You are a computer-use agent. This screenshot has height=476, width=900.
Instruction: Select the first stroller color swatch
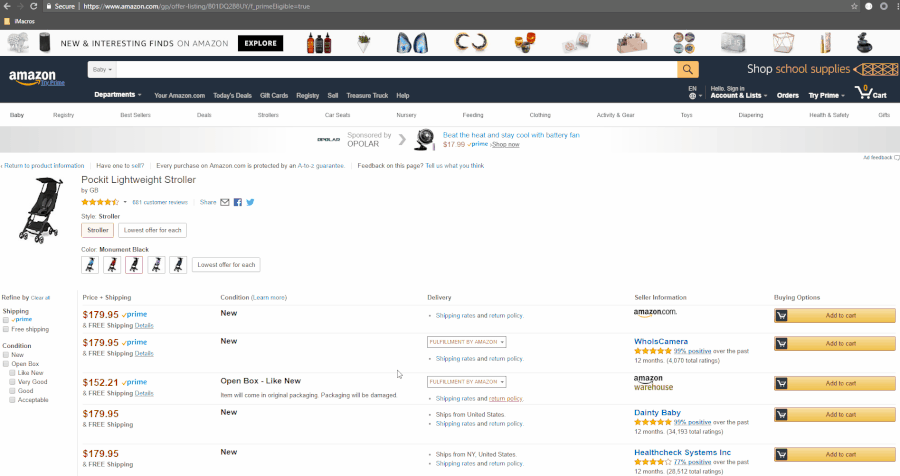90,265
